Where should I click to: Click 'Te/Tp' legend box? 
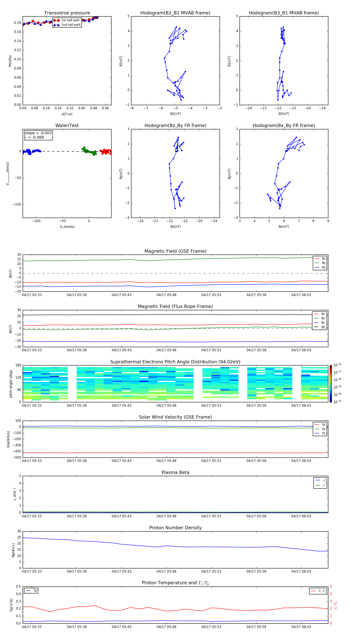pyautogui.click(x=318, y=591)
